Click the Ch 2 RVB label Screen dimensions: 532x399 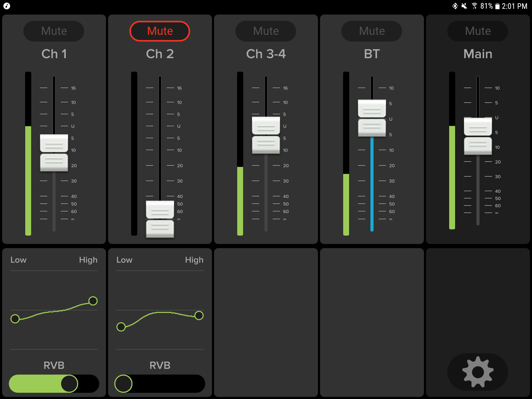(160, 365)
